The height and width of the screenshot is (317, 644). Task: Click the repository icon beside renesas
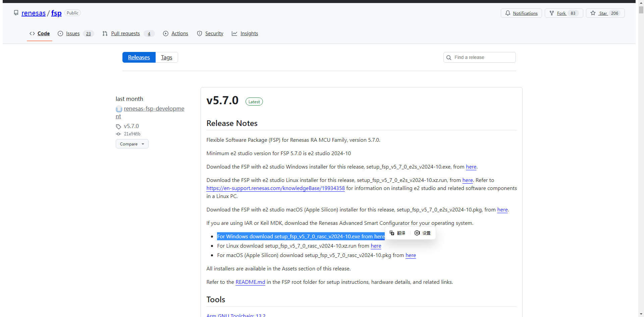tap(16, 13)
